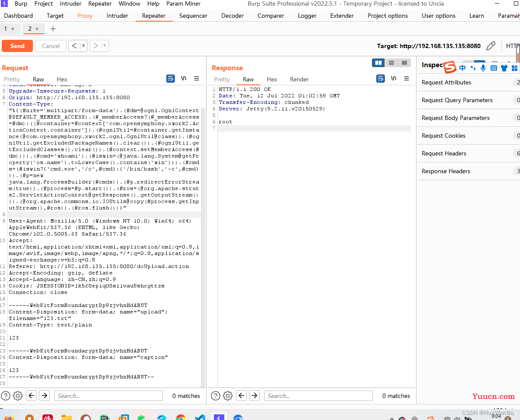Toggle non-printable \n characters in response
This screenshot has height=420, width=520.
point(394,78)
